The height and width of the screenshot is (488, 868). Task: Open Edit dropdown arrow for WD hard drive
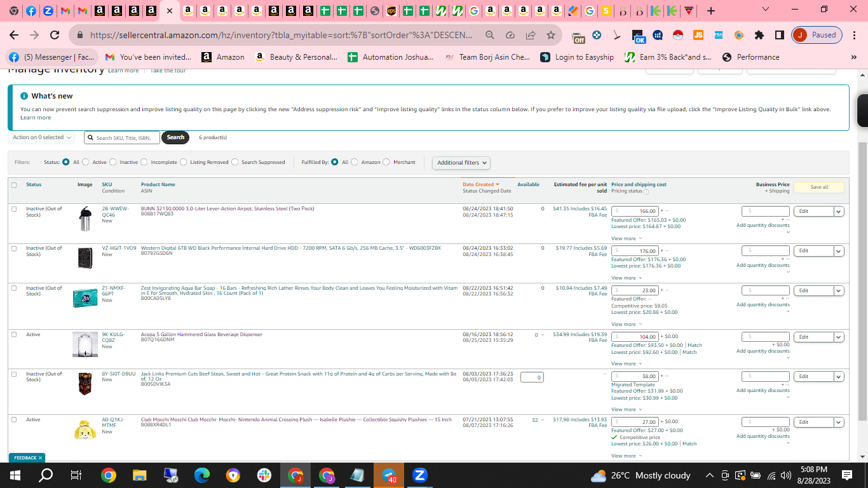pos(839,251)
